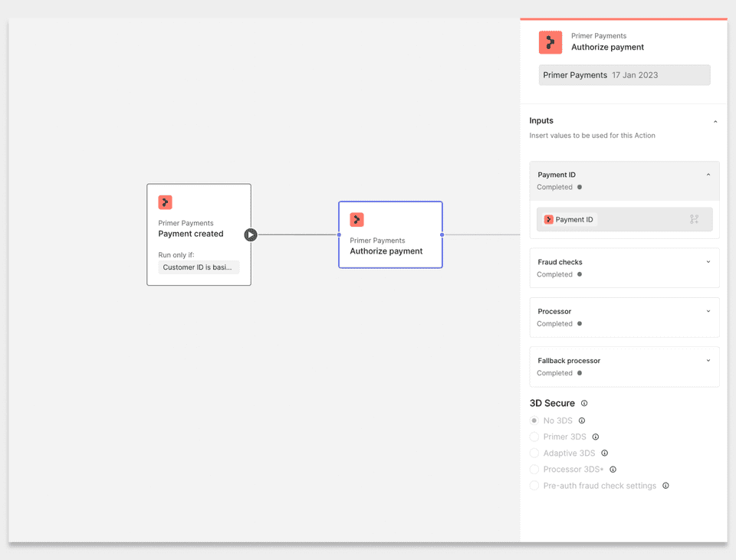Viewport: 736px width, 560px height.
Task: Open the info icon next to Adaptive 3DS
Action: [x=605, y=453]
